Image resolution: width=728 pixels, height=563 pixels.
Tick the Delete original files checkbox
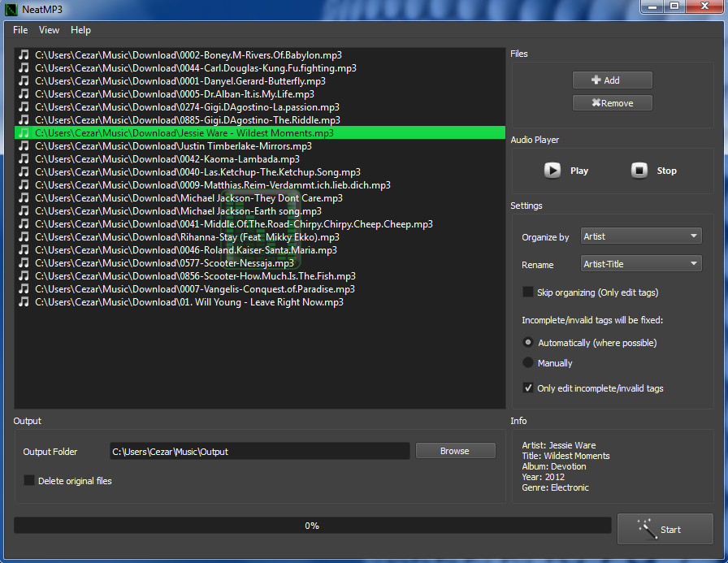tap(28, 480)
